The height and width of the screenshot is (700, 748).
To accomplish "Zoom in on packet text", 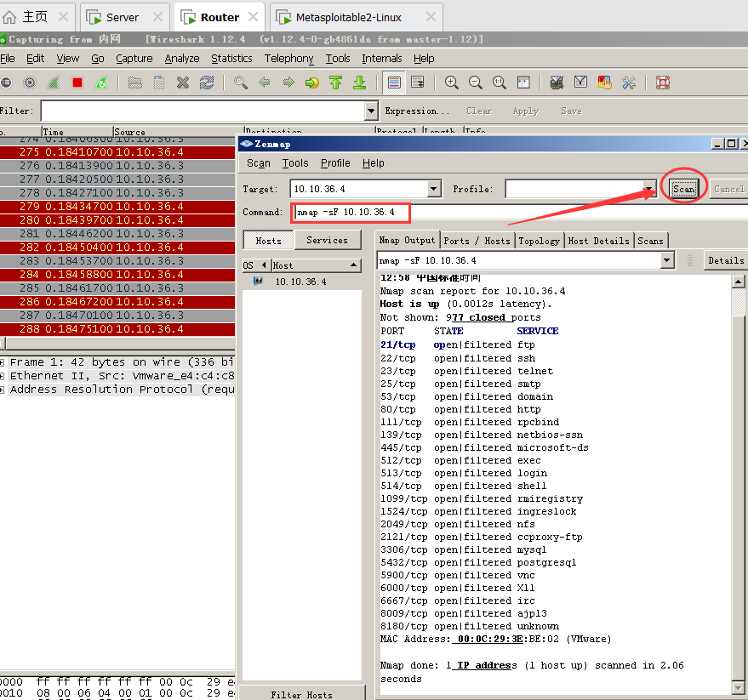I will coord(451,83).
